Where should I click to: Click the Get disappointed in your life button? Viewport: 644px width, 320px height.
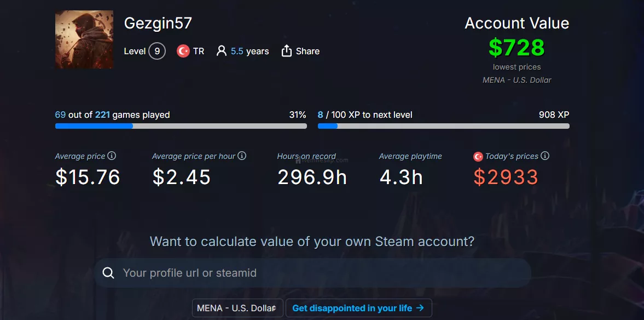(x=358, y=308)
